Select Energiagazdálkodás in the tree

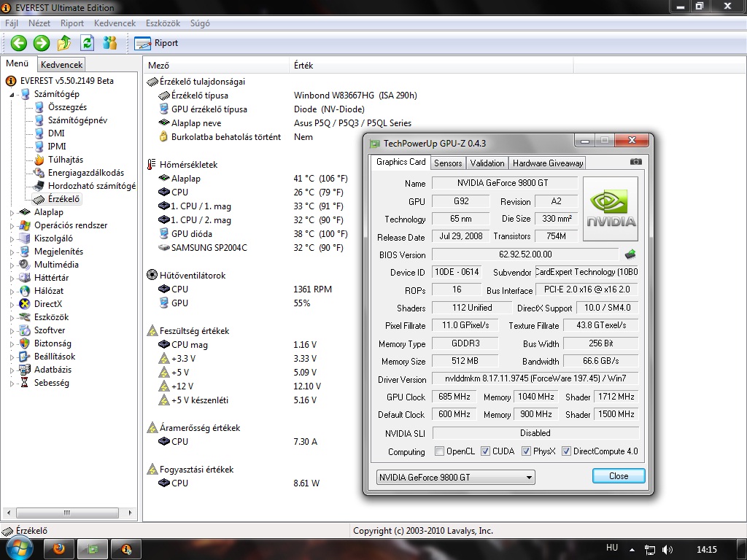[x=86, y=172]
